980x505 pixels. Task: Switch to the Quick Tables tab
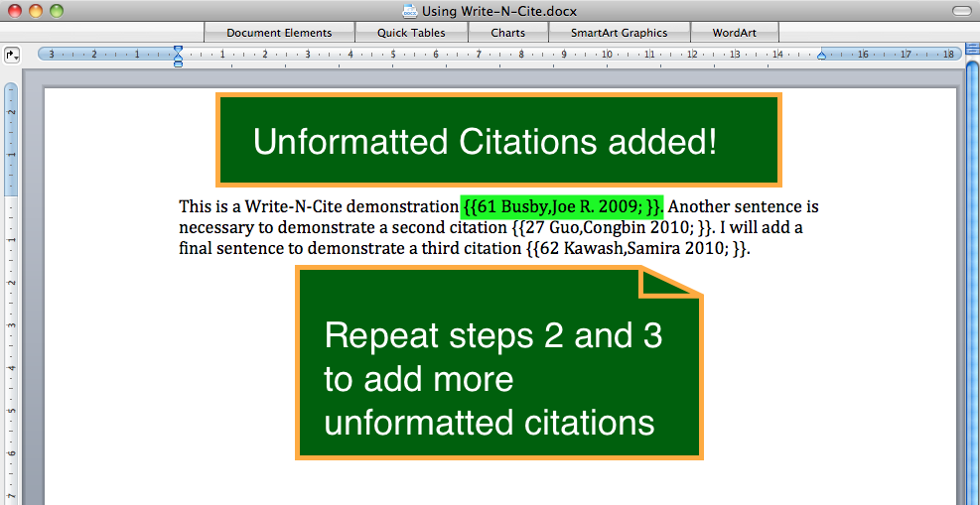[x=411, y=33]
